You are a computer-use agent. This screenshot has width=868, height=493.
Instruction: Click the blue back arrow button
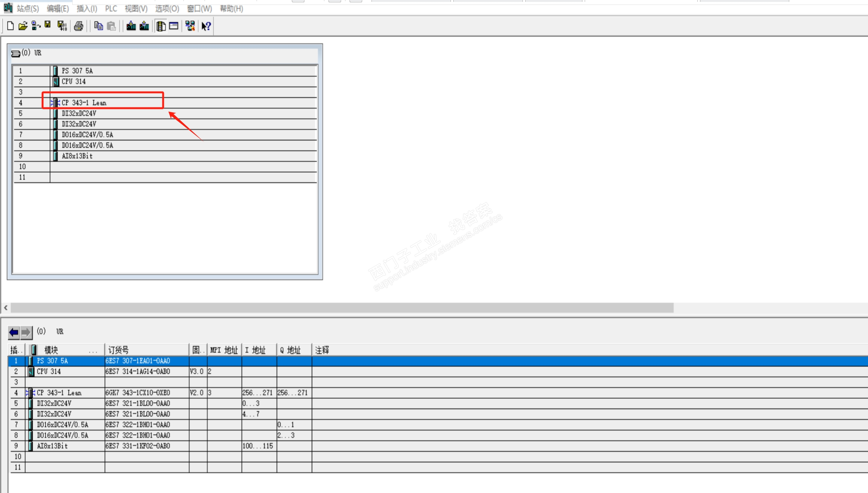pos(14,332)
